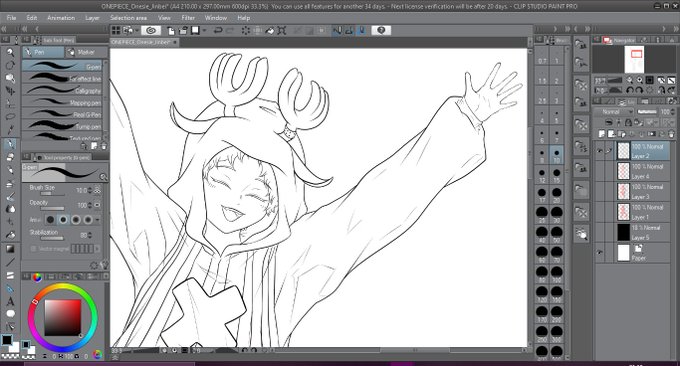Delete sub tool with trash icon

(104, 146)
